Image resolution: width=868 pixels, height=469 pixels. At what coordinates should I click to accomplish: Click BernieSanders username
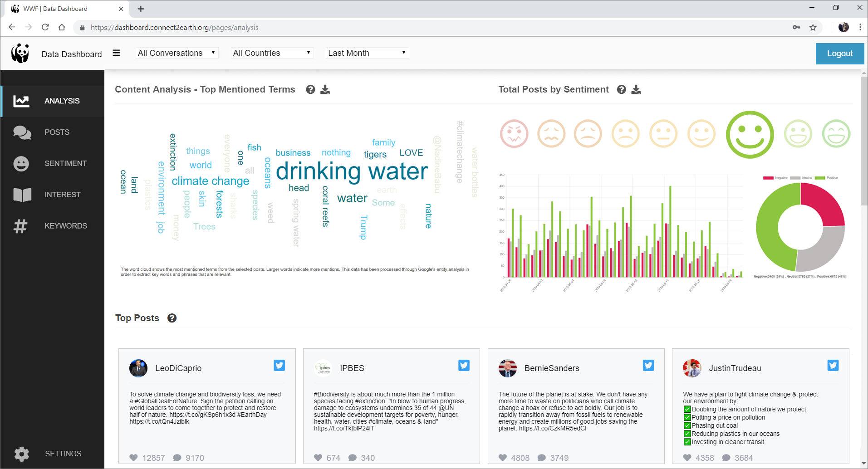click(x=552, y=368)
